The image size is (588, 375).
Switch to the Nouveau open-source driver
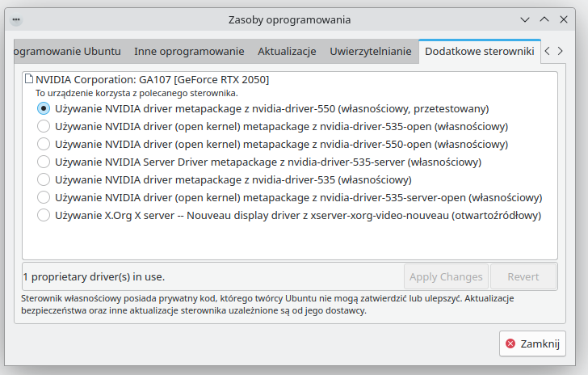(289, 216)
